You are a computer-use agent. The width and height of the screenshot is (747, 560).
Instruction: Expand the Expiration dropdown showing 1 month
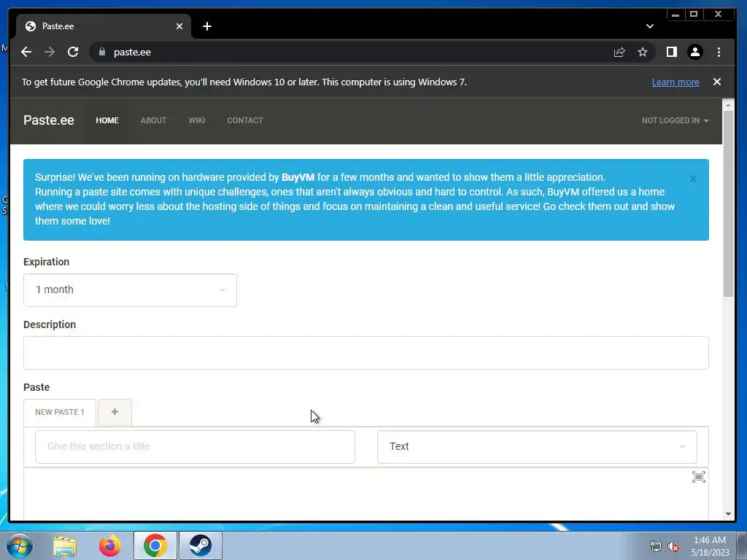click(x=130, y=290)
